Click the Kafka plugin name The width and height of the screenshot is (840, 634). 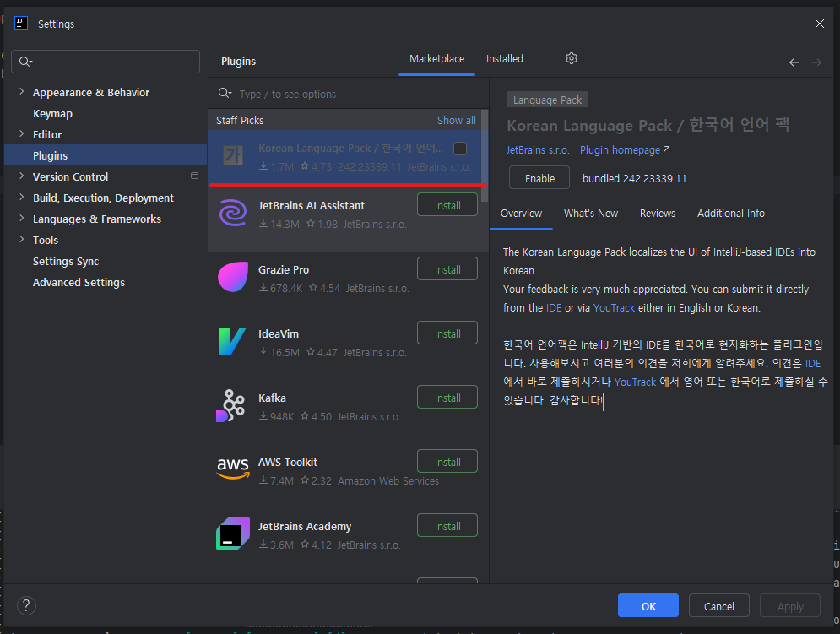coord(272,398)
